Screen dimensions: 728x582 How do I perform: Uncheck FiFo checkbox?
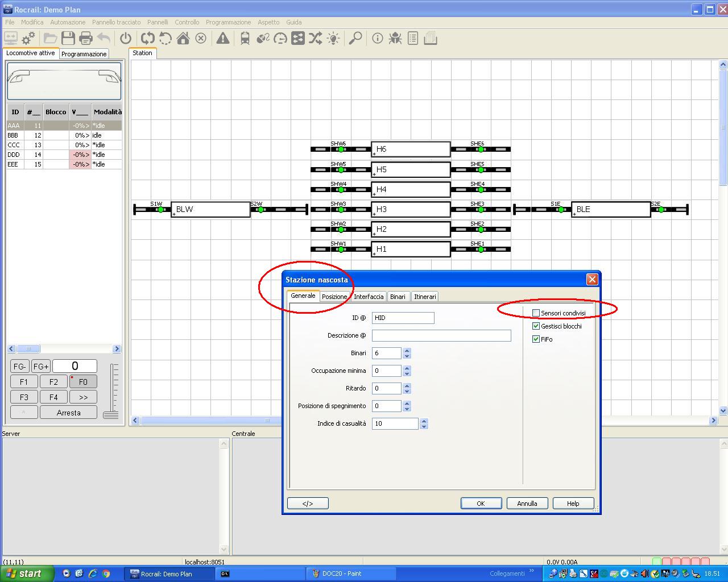pyautogui.click(x=536, y=339)
